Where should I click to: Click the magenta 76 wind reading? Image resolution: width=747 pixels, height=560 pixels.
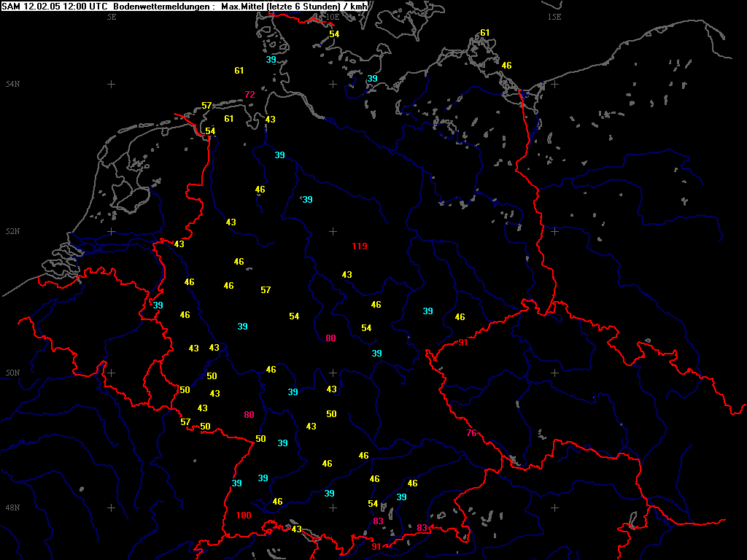472,433
